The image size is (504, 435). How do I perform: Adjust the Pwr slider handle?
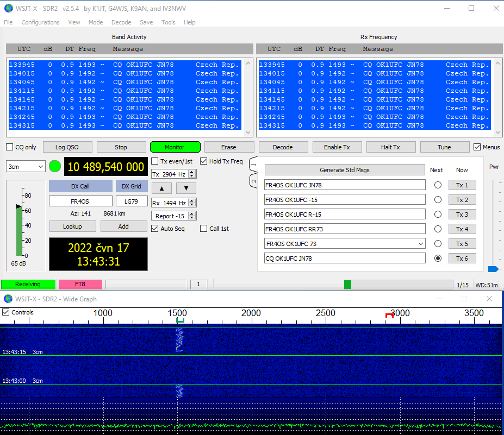(x=493, y=269)
